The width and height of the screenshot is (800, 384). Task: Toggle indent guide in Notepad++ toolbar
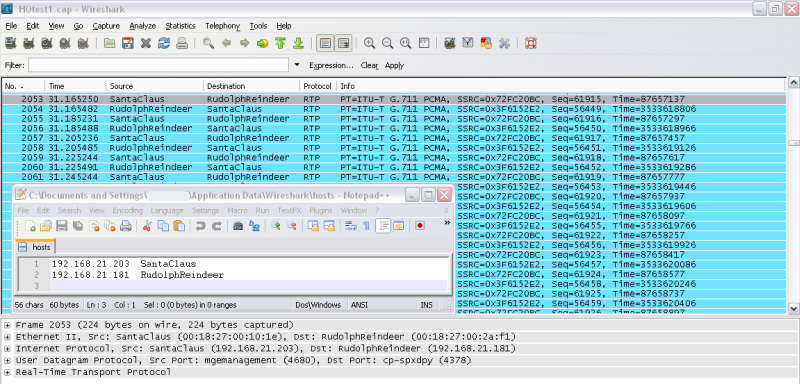[x=383, y=225]
